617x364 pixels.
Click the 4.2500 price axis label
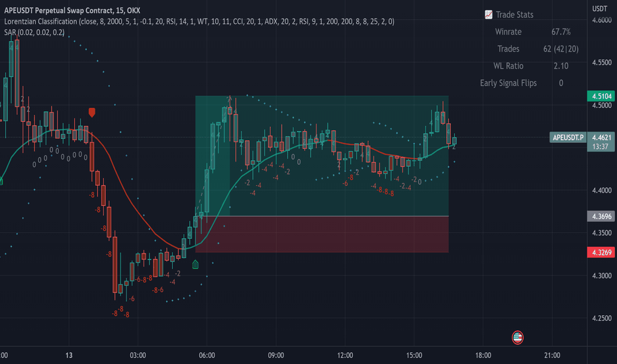pos(602,318)
